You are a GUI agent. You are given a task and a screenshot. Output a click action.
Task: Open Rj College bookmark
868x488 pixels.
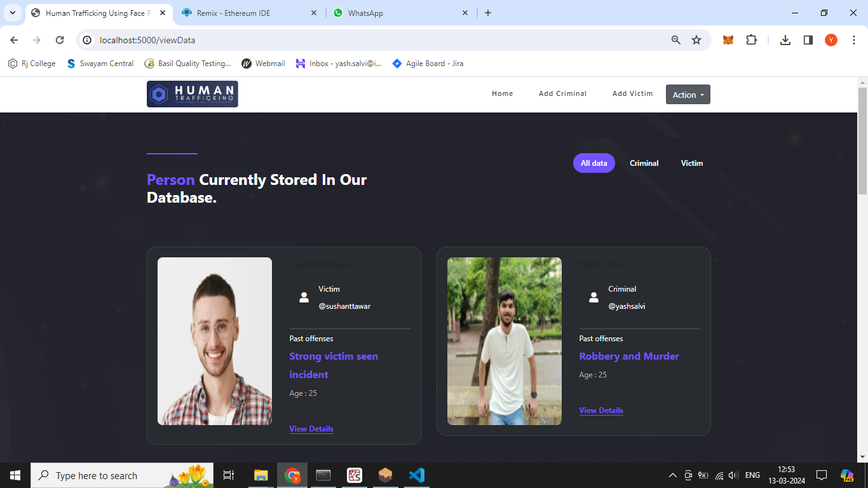coord(32,64)
